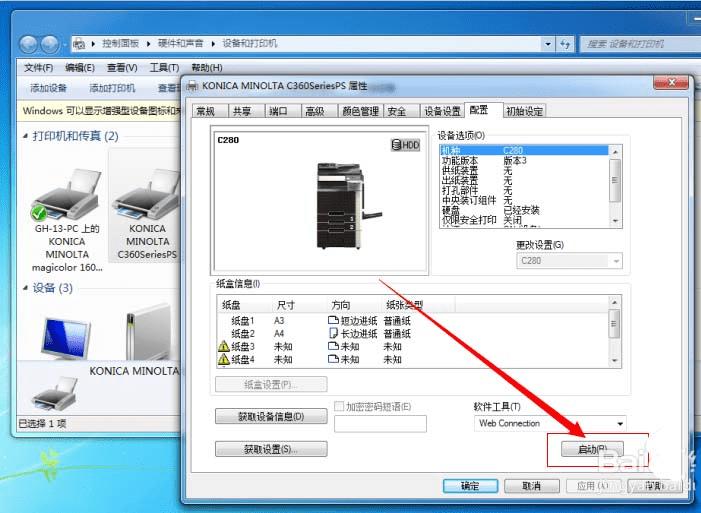Image resolution: width=701 pixels, height=513 pixels.
Task: Click the 尺寸 column header
Action: (x=300, y=305)
